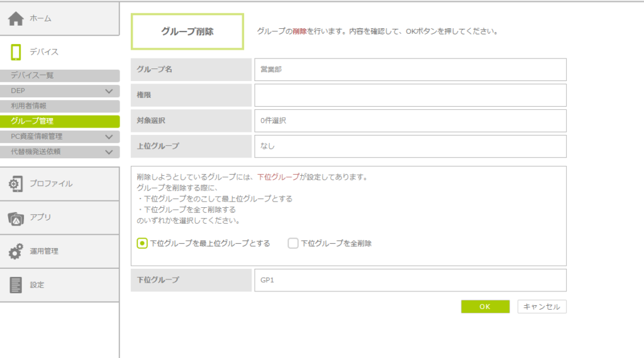Select 下位グループを全削除 option
Screen dimensions: 644x358
pos(293,243)
